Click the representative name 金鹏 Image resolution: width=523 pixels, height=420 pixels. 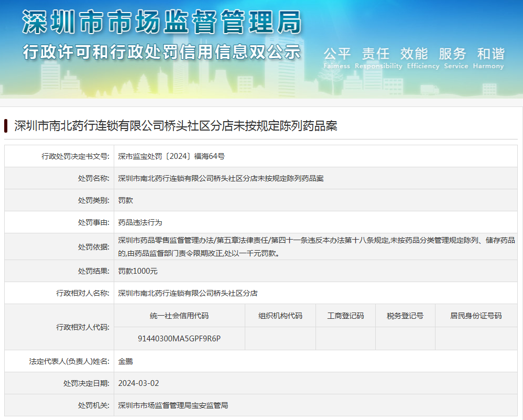(125, 361)
